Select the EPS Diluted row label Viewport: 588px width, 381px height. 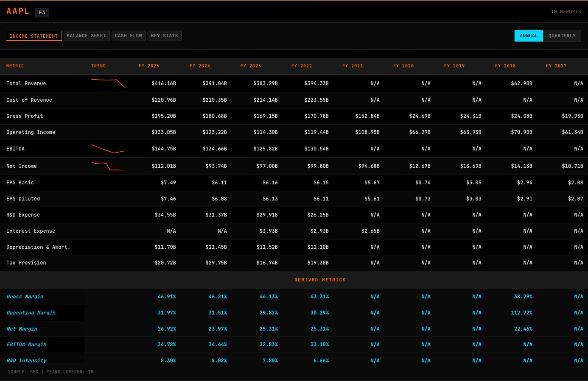pos(23,199)
